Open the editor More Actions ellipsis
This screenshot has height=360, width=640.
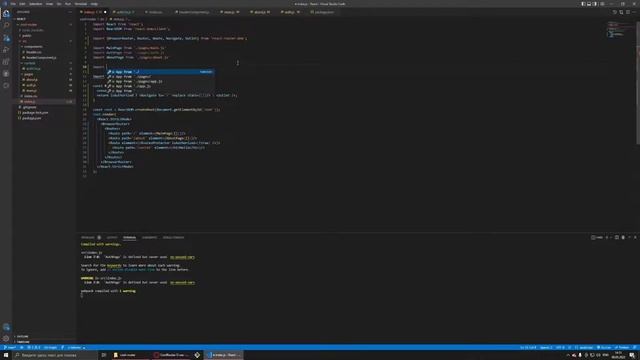click(634, 12)
